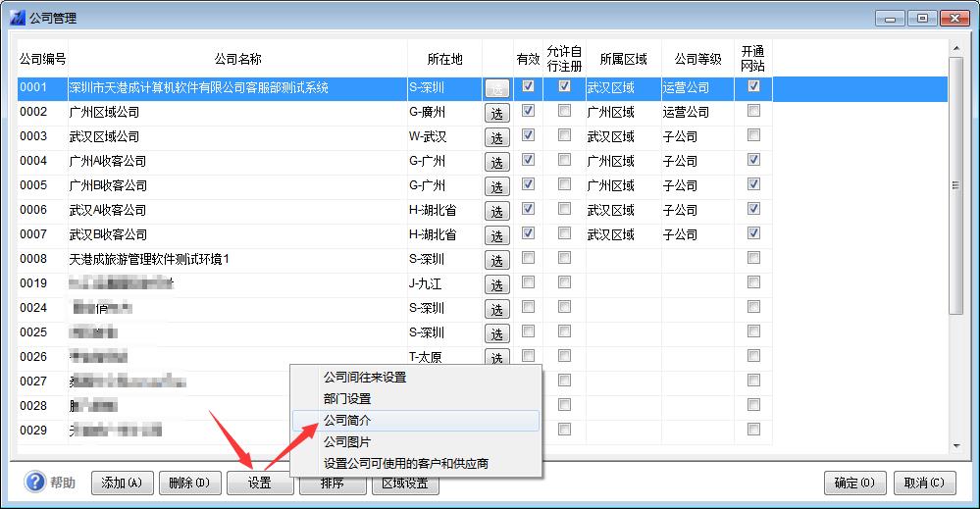
Task: Click the 公司名称 column header
Action: pyautogui.click(x=237, y=59)
